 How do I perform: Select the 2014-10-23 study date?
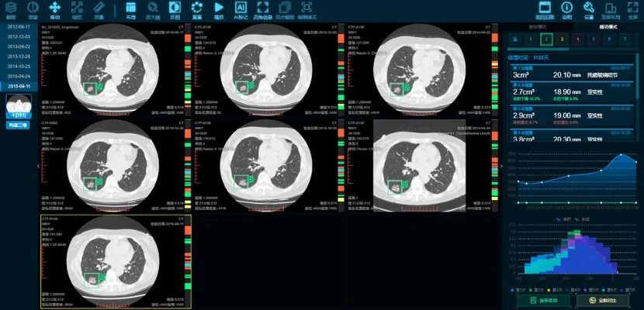(19, 67)
